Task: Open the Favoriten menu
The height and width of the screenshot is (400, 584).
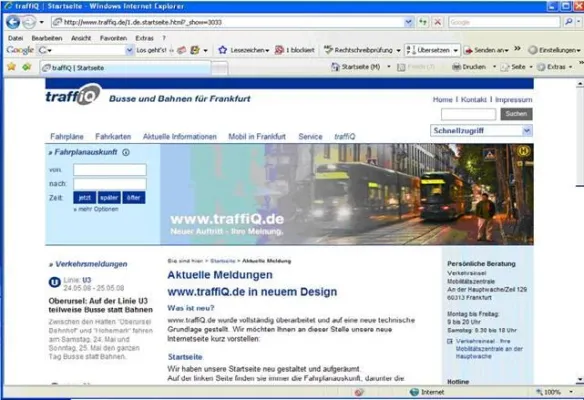Action: 113,38
